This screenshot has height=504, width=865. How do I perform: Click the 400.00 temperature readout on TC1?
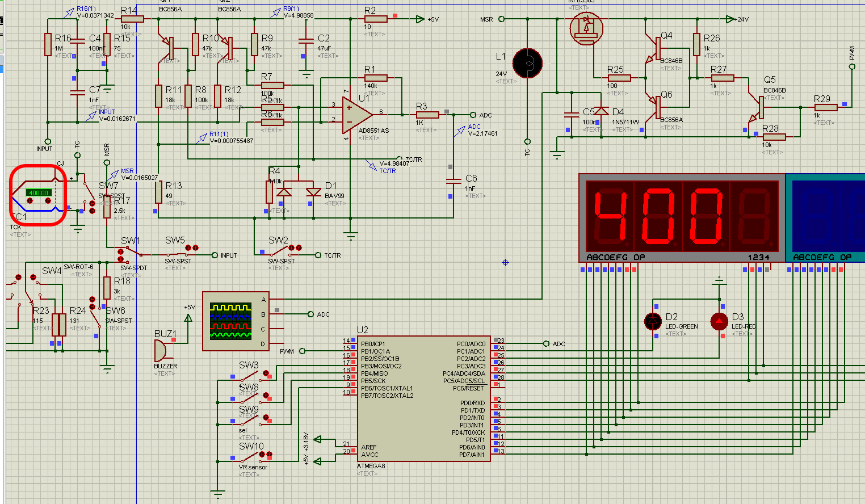[x=39, y=193]
